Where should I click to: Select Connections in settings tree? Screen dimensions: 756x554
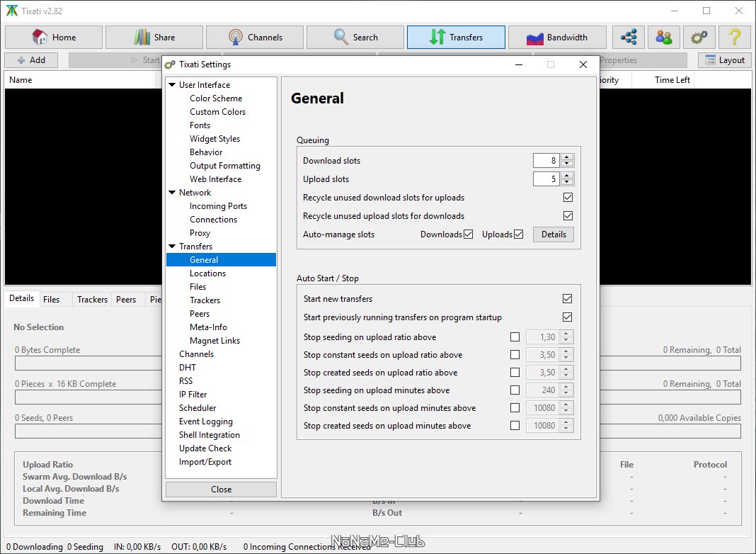click(x=213, y=220)
